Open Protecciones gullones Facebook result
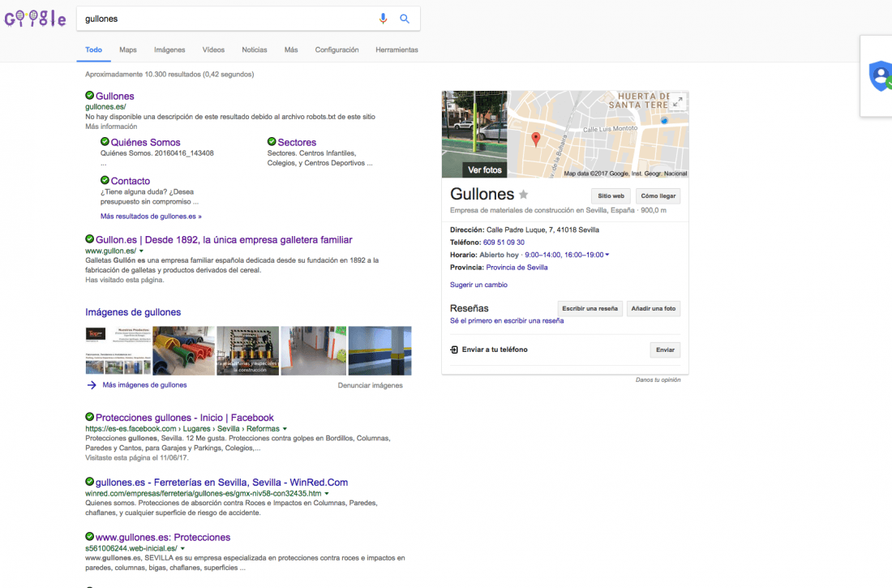This screenshot has height=588, width=892. (x=185, y=418)
